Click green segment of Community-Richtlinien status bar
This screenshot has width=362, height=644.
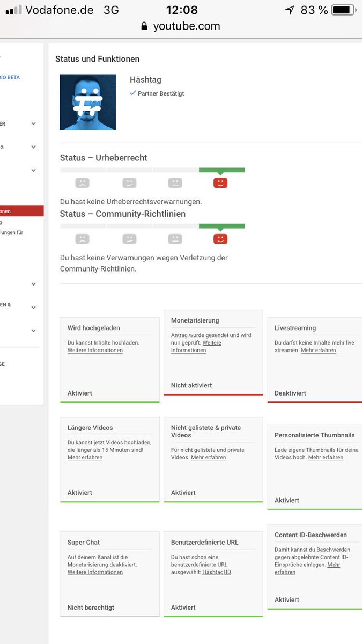pyautogui.click(x=221, y=226)
